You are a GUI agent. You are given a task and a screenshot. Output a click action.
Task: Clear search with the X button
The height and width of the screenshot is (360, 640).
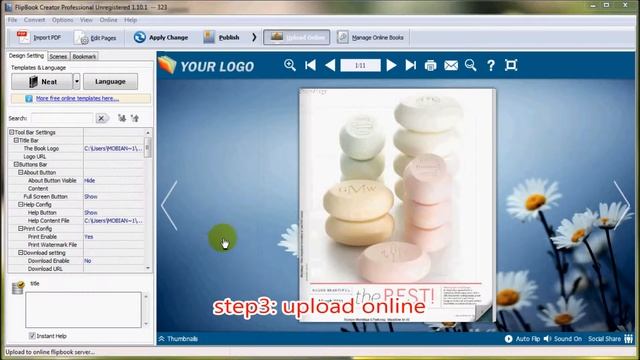click(101, 118)
